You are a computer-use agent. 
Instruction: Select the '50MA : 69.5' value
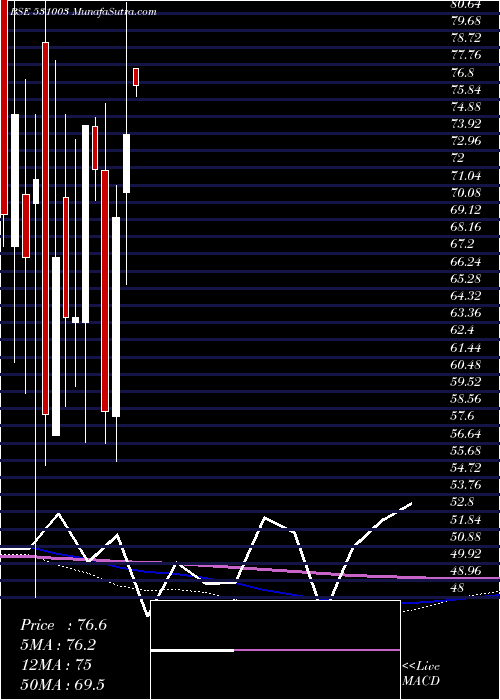click(x=62, y=684)
